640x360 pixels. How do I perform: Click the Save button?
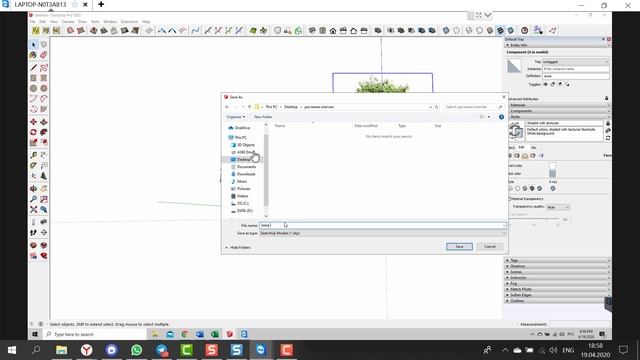pos(459,247)
